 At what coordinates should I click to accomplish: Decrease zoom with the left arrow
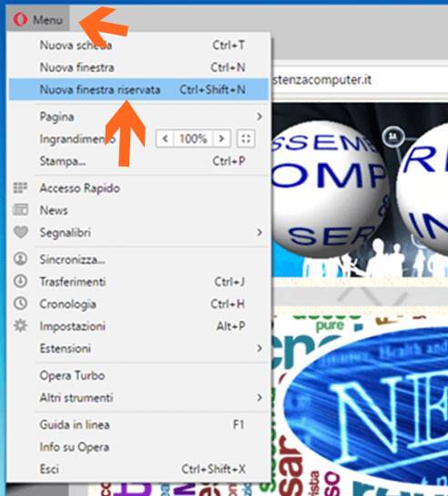165,138
